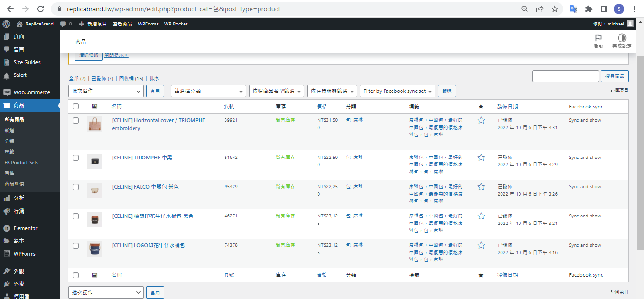The width and height of the screenshot is (644, 299).
Task: Star the 標誌印花牛仔水桶包 黑色 product
Action: (481, 216)
